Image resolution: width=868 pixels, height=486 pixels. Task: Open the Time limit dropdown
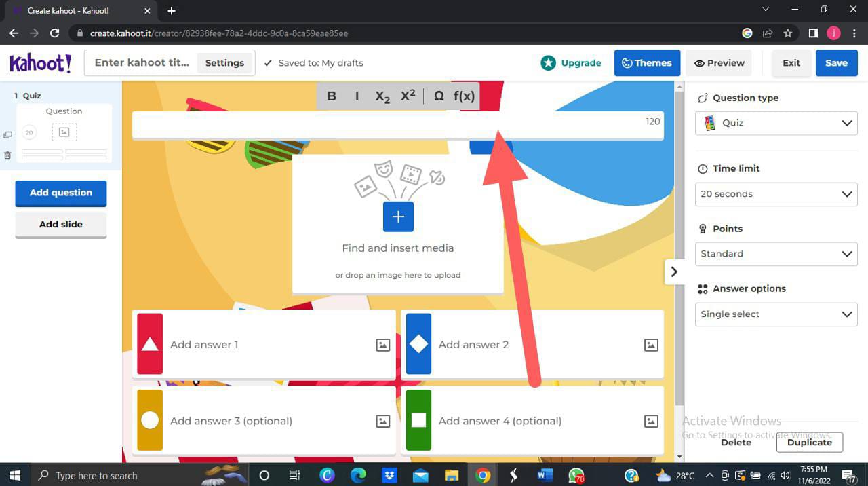(776, 194)
